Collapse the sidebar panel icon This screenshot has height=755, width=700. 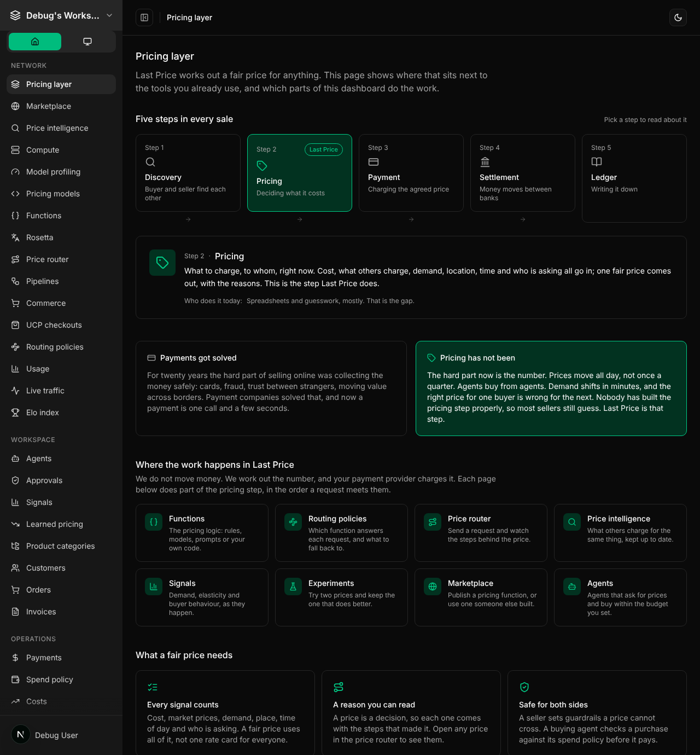tap(144, 18)
